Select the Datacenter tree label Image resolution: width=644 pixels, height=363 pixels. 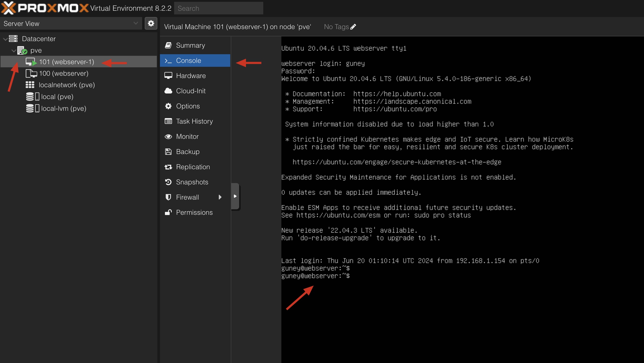click(x=39, y=39)
